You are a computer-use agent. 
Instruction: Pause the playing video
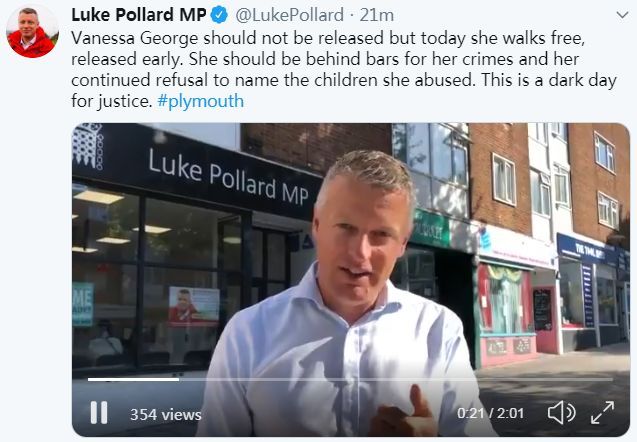[99, 413]
